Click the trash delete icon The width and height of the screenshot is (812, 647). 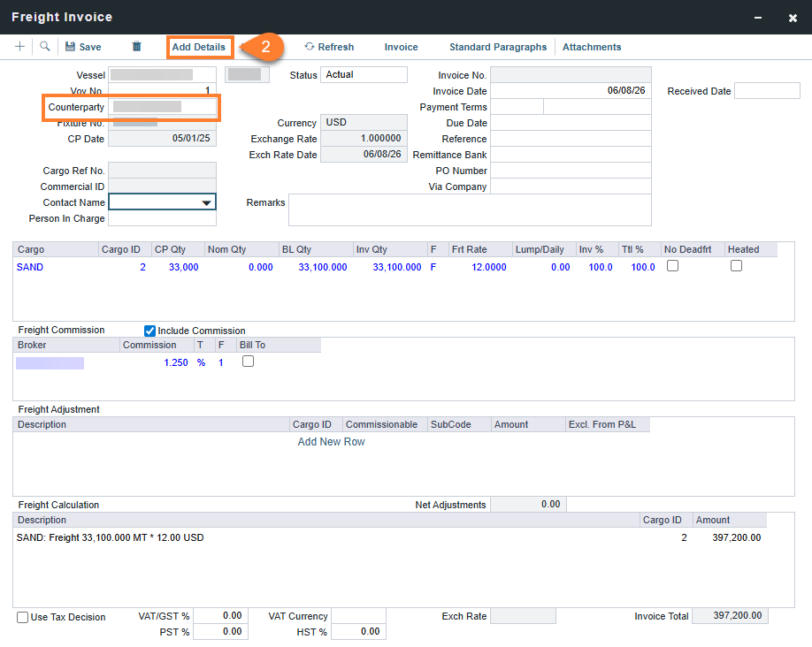(x=137, y=47)
